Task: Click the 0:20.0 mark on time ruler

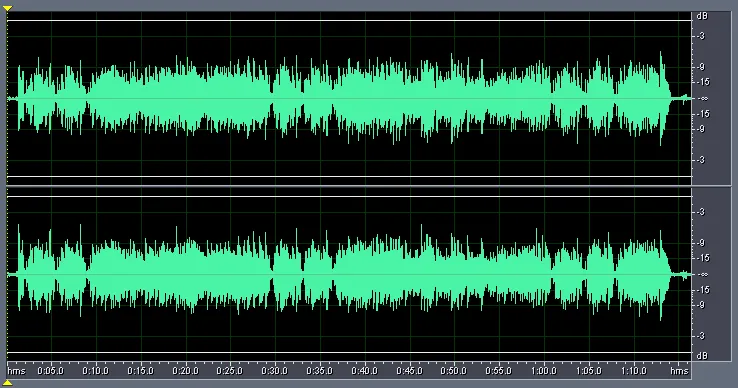Action: click(185, 371)
